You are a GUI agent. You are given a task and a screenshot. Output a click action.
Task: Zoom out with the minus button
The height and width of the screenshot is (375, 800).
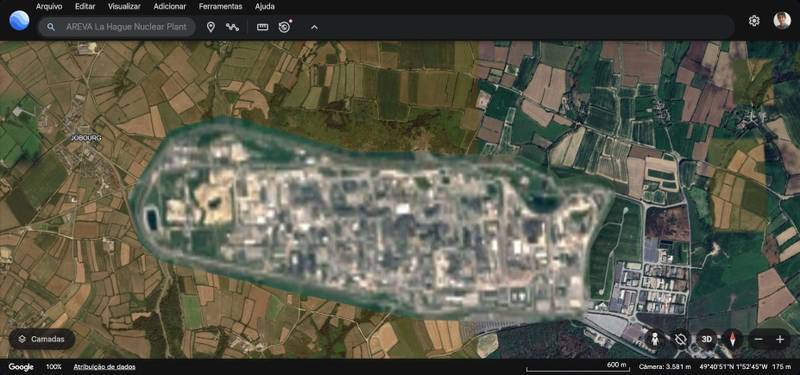759,339
